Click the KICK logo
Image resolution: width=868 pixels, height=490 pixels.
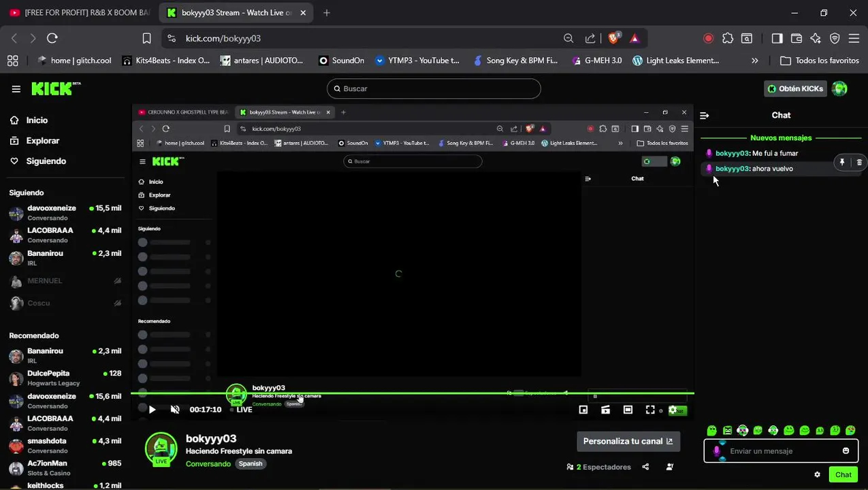tap(56, 88)
